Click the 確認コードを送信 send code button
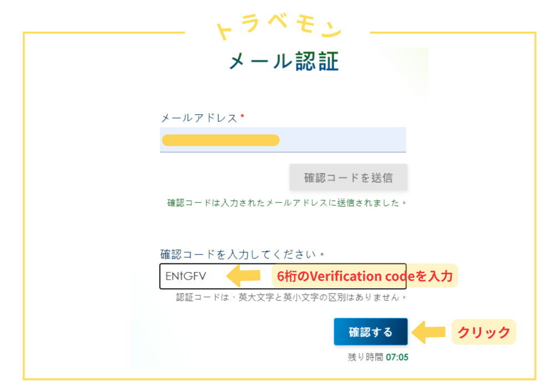The height and width of the screenshot is (392, 555). coord(348,177)
